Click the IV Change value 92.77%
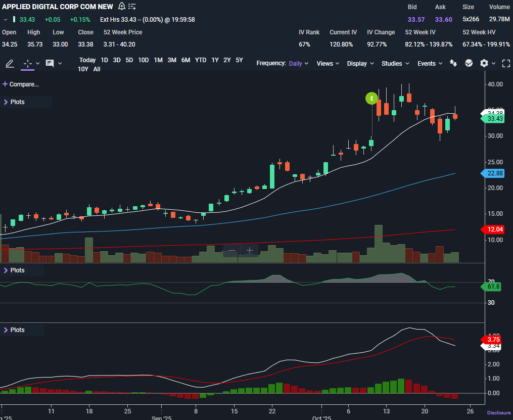This screenshot has width=513, height=420. (377, 44)
